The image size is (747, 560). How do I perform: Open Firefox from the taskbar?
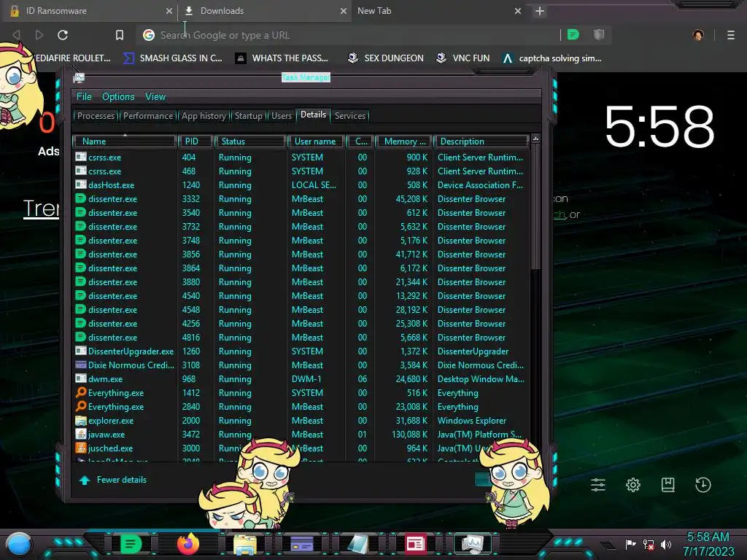coord(188,544)
